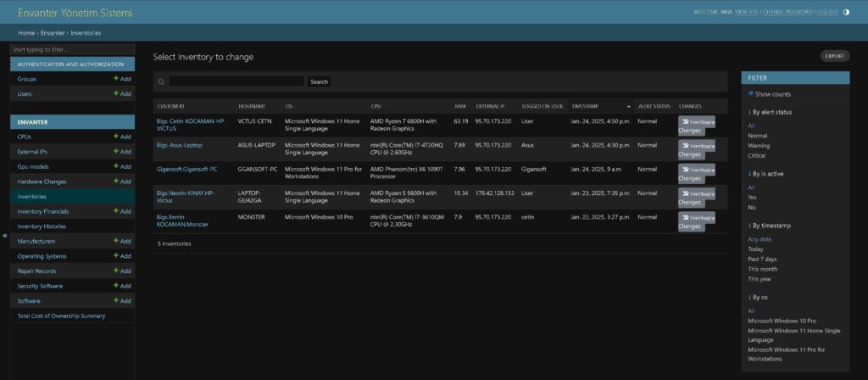This screenshot has height=380, width=868.
Task: Open Total Cost of Ownership Summary
Action: pyautogui.click(x=61, y=316)
